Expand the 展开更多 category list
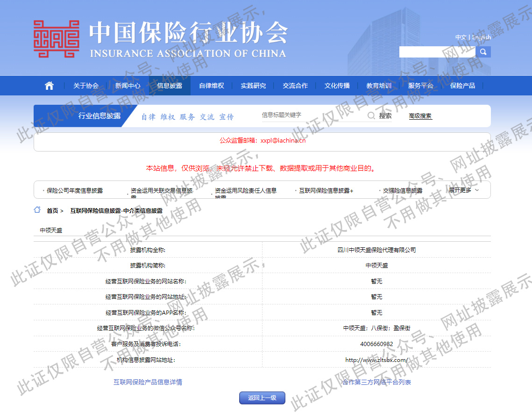 click(x=464, y=190)
